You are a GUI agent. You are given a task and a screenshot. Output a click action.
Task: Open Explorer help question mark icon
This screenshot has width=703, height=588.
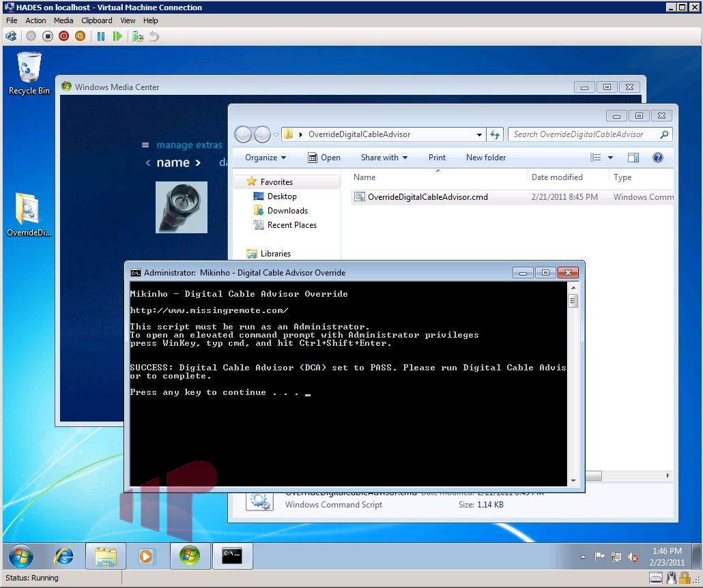pos(658,158)
